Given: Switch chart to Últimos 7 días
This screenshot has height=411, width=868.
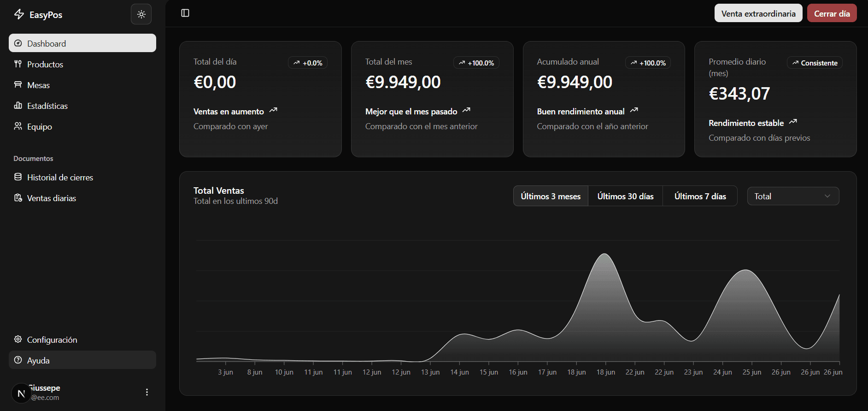Looking at the screenshot, I should point(700,196).
